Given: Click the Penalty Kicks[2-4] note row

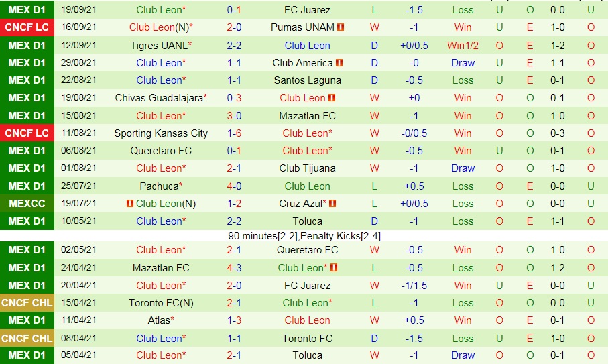Looking at the screenshot, I should pos(304,236).
